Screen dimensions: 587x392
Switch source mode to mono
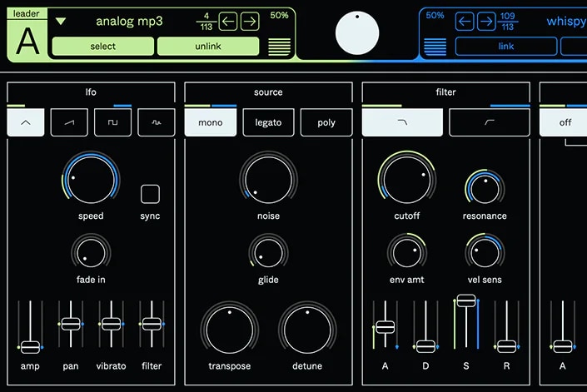(x=210, y=122)
